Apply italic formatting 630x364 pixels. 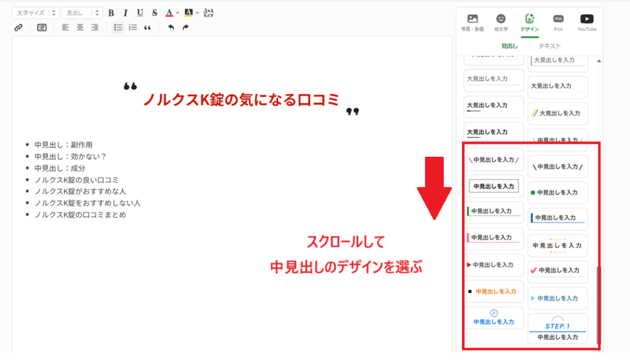[126, 13]
